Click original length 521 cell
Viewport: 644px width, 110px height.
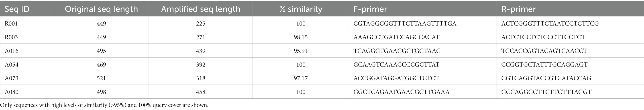pos(101,78)
